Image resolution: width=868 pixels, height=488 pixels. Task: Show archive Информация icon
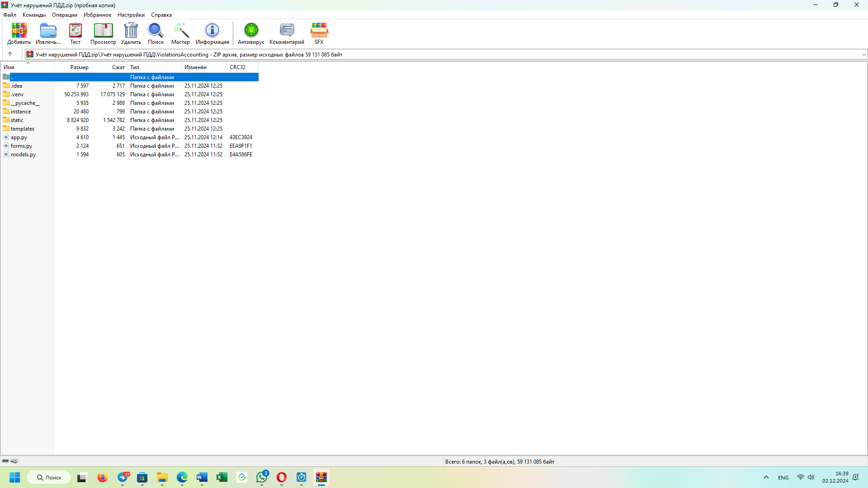(x=212, y=33)
